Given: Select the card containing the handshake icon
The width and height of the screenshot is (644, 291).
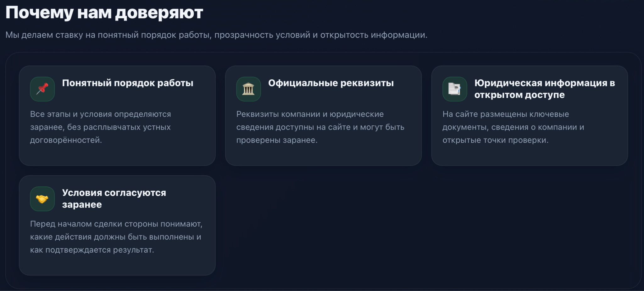Looking at the screenshot, I should click(x=117, y=264).
